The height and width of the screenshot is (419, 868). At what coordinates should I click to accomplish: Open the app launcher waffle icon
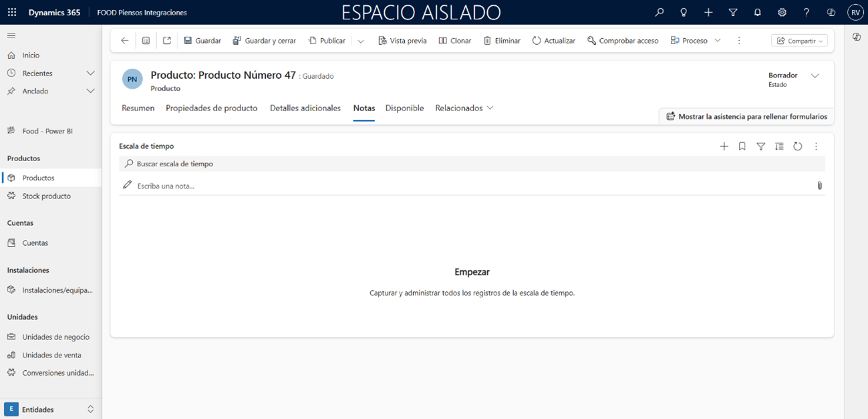coord(12,12)
